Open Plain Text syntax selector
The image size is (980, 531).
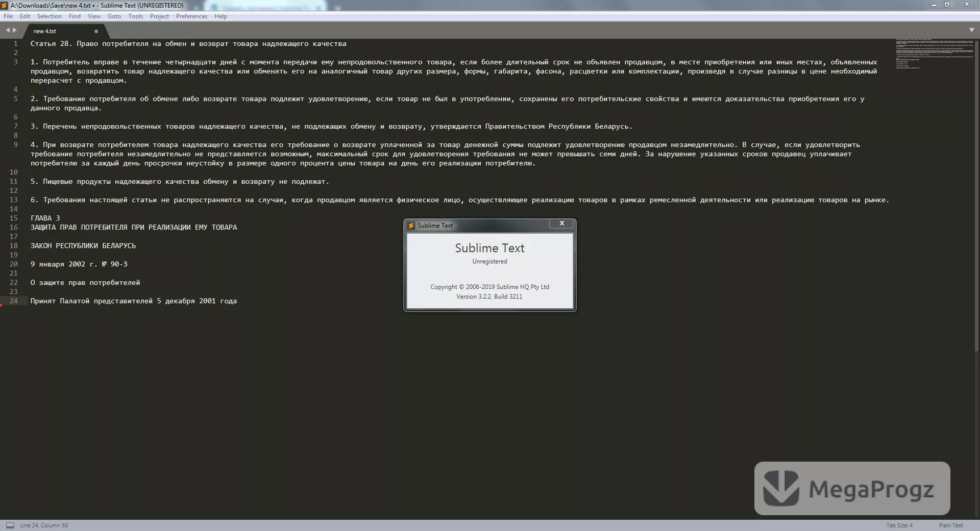951,525
